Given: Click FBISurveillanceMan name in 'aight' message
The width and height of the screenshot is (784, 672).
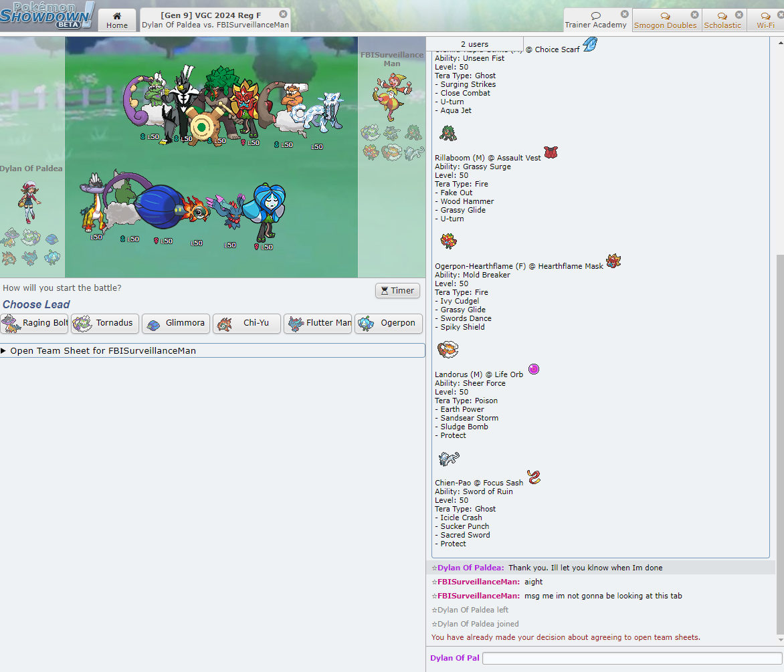Looking at the screenshot, I should (478, 582).
